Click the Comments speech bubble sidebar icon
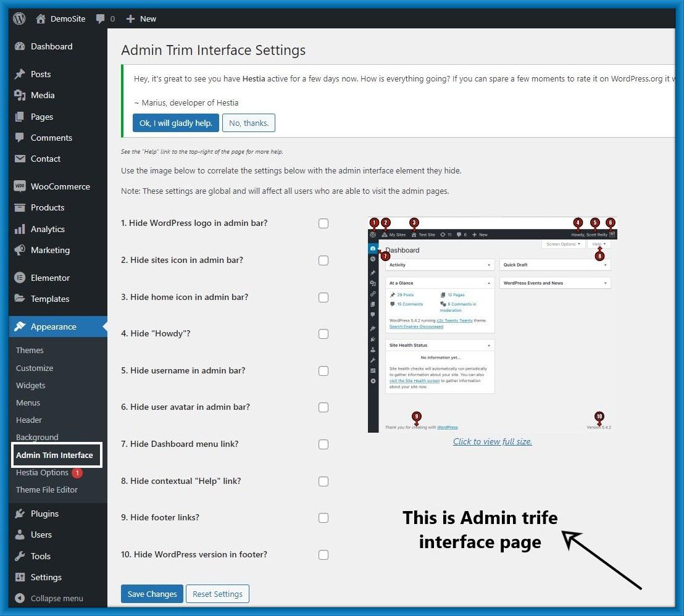Image resolution: width=684 pixels, height=616 pixels. pos(20,138)
